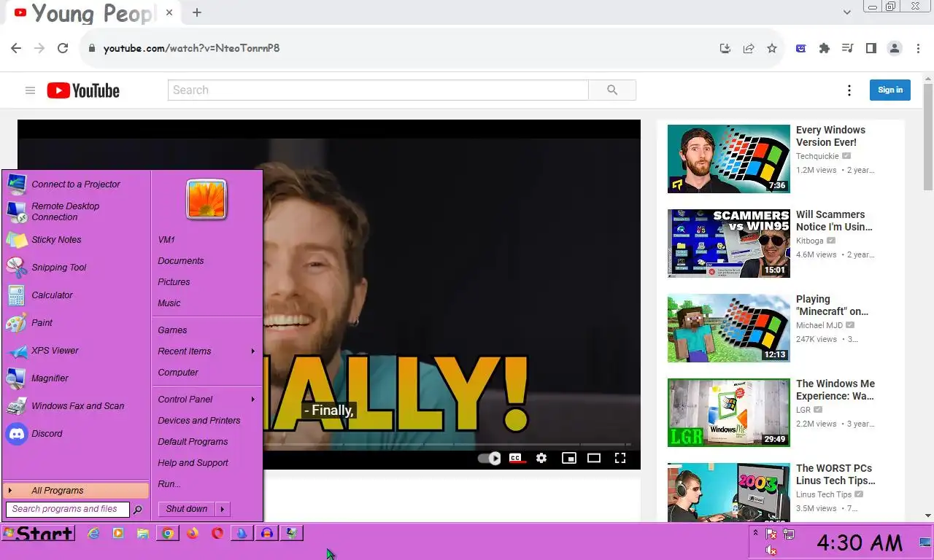
Task: Launch Opera from taskbar
Action: (217, 534)
